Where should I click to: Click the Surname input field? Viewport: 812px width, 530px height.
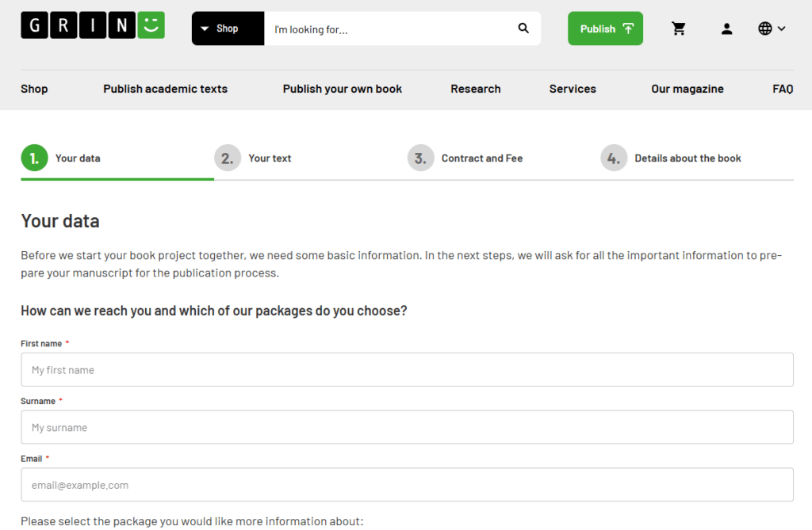point(407,428)
